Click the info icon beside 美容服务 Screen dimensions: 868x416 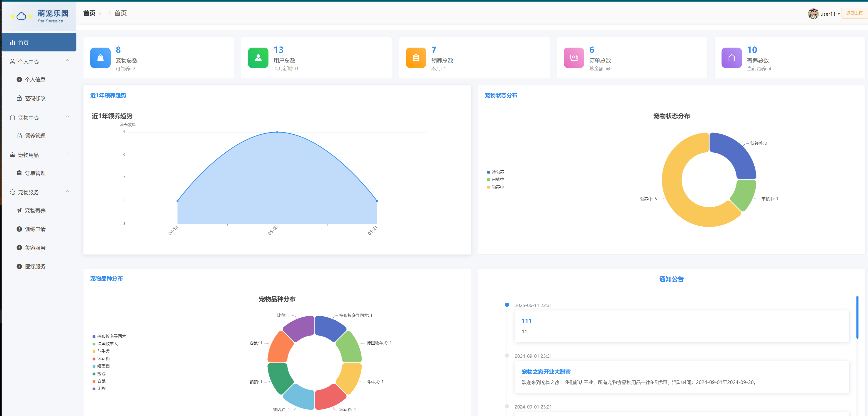19,247
